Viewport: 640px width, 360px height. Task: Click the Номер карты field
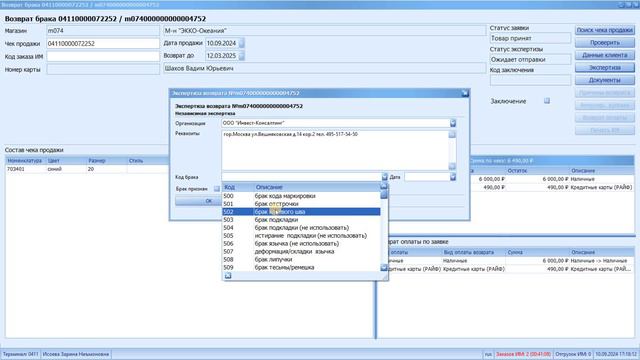(x=103, y=69)
